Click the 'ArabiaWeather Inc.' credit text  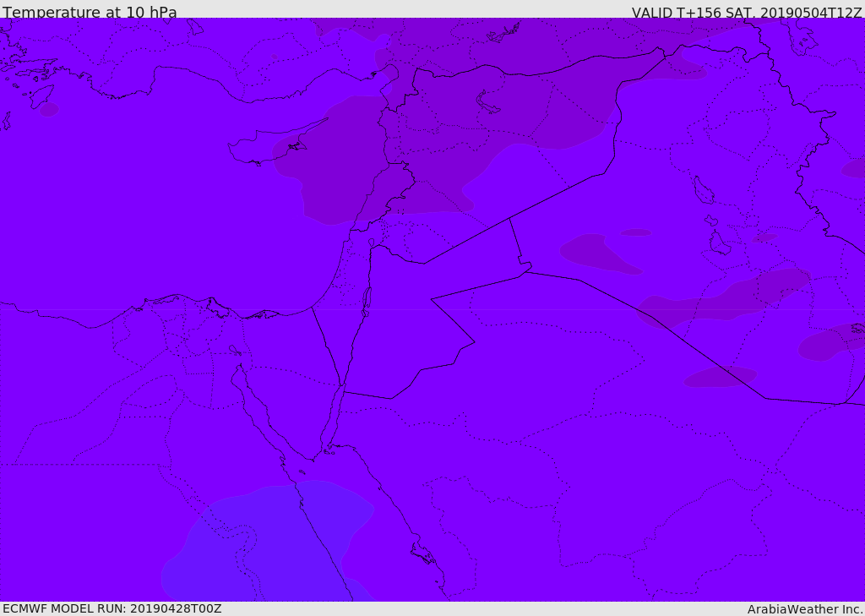(805, 609)
